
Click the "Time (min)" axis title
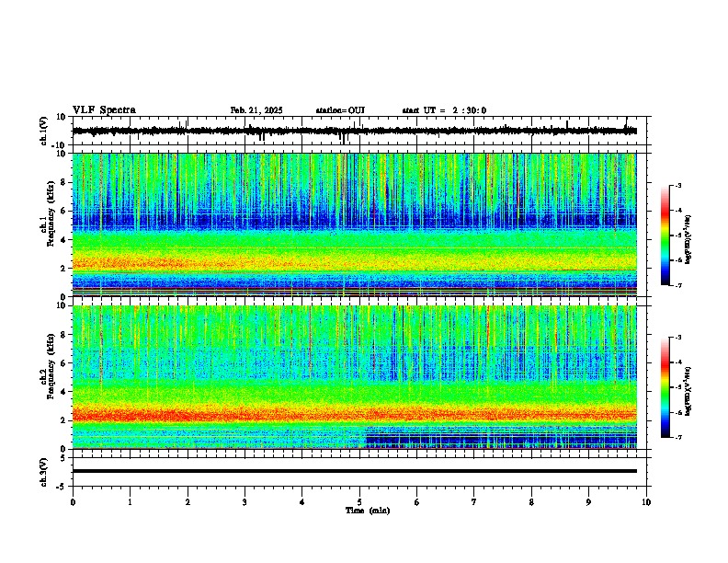coord(368,511)
